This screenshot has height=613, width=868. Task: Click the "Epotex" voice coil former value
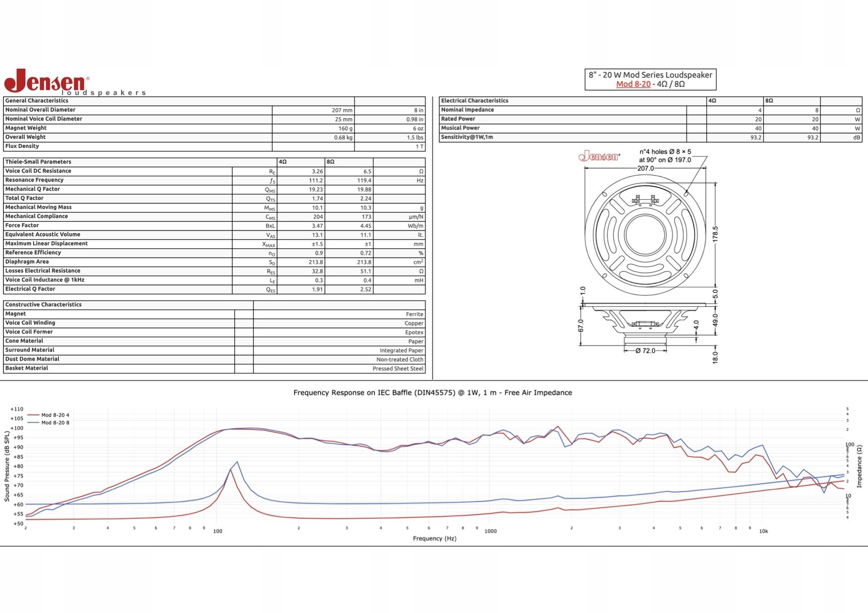[x=414, y=332]
